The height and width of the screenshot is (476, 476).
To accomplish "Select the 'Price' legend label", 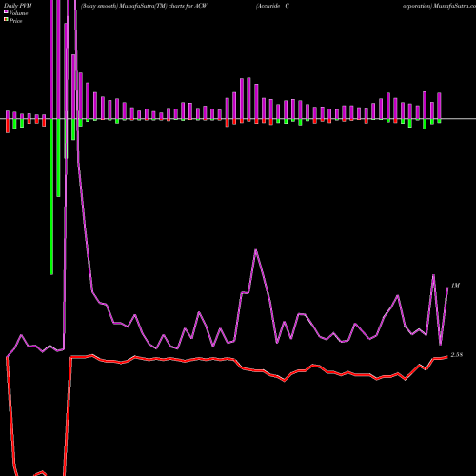I will tap(15, 21).
